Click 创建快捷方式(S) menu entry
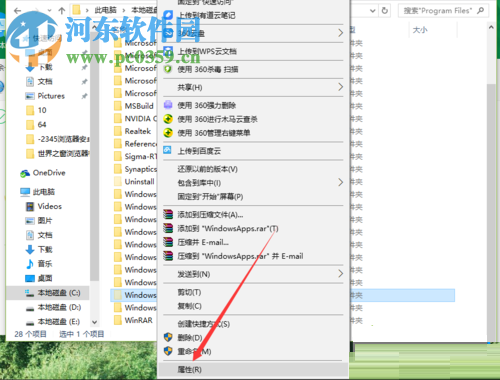Image resolution: width=500 pixels, height=380 pixels. (203, 324)
